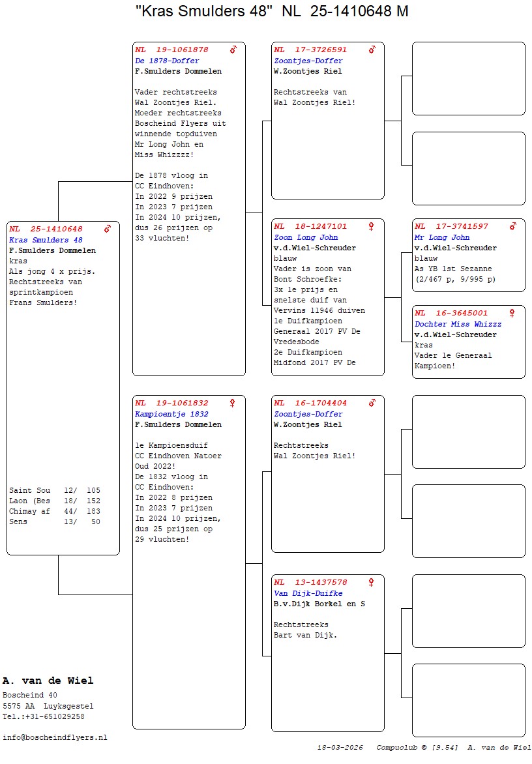Click the female symbol beside Dochter Miss Whizzz ring
Screen dimensions: 532x764
[x=512, y=313]
